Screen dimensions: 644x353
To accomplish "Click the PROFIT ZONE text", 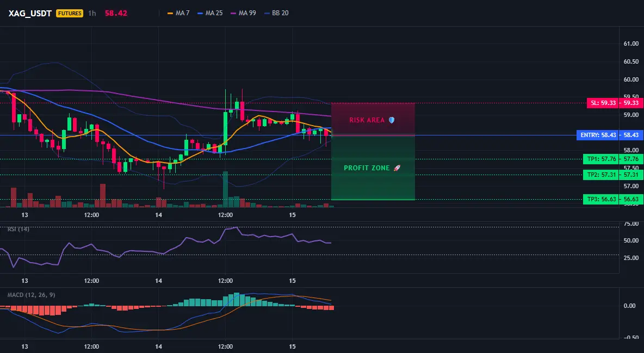I will click(x=367, y=168).
